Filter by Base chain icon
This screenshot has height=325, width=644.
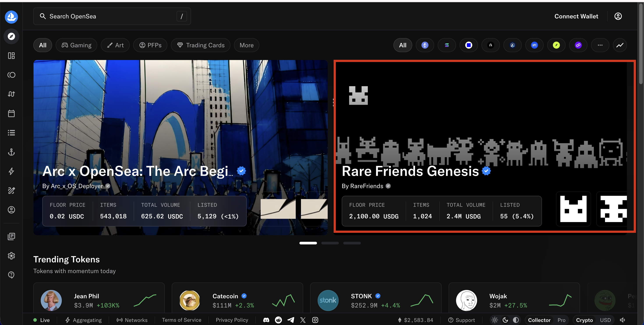[469, 45]
